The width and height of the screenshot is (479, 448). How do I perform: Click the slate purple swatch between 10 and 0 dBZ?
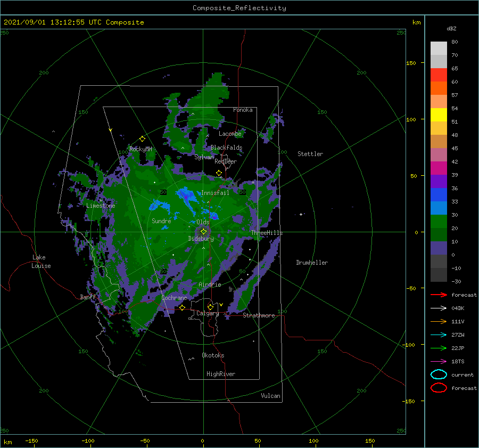(439, 248)
